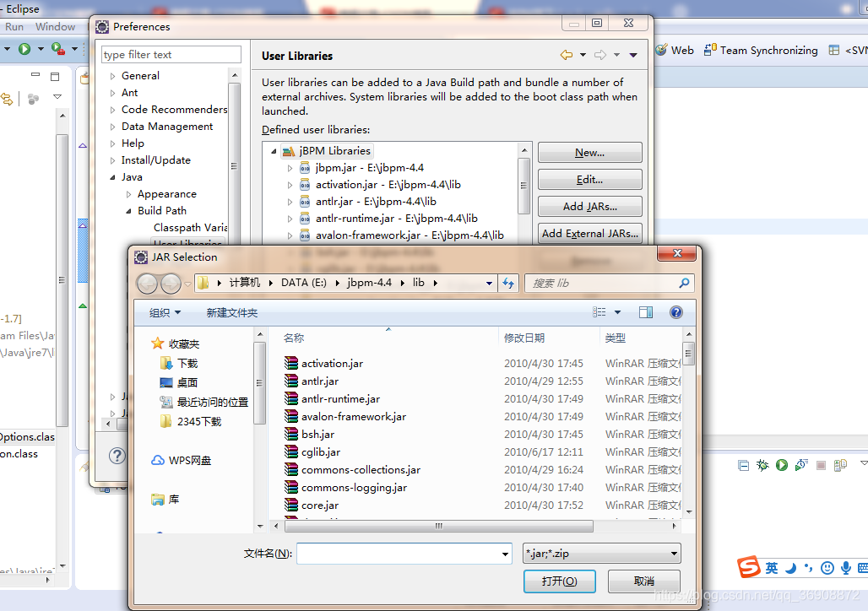Viewport: 868px width, 611px height.
Task: Open the 文件名 filename dropdown arrow
Action: point(505,554)
